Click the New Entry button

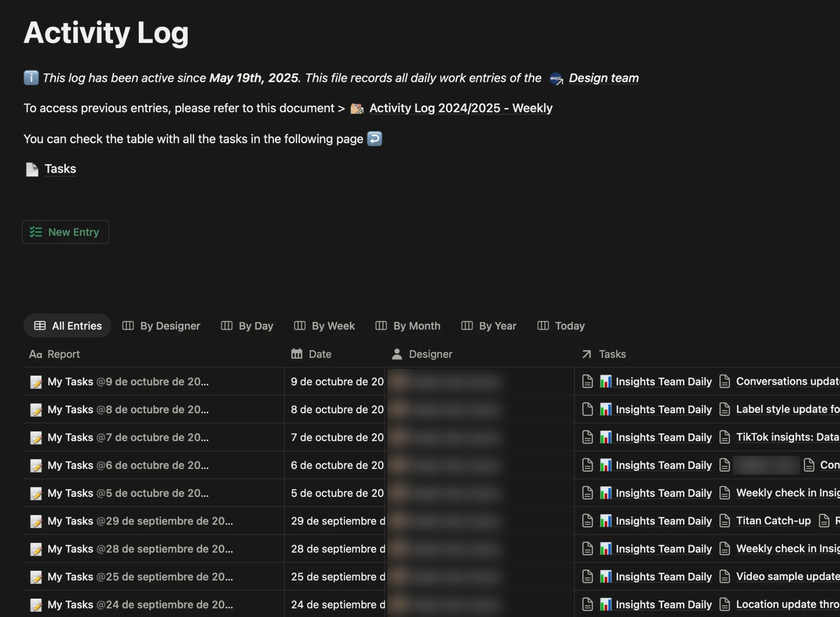66,232
